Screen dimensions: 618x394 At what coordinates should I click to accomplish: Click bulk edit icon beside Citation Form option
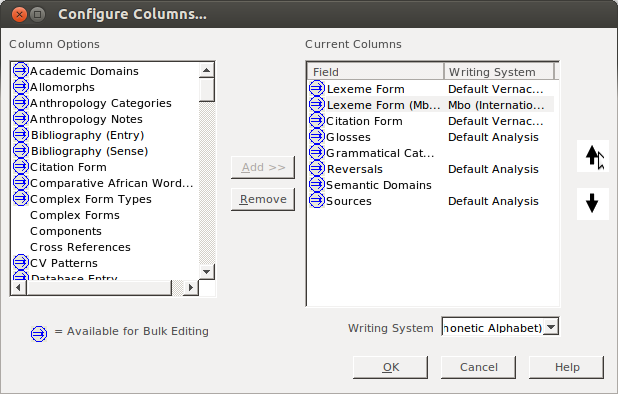tap(20, 166)
